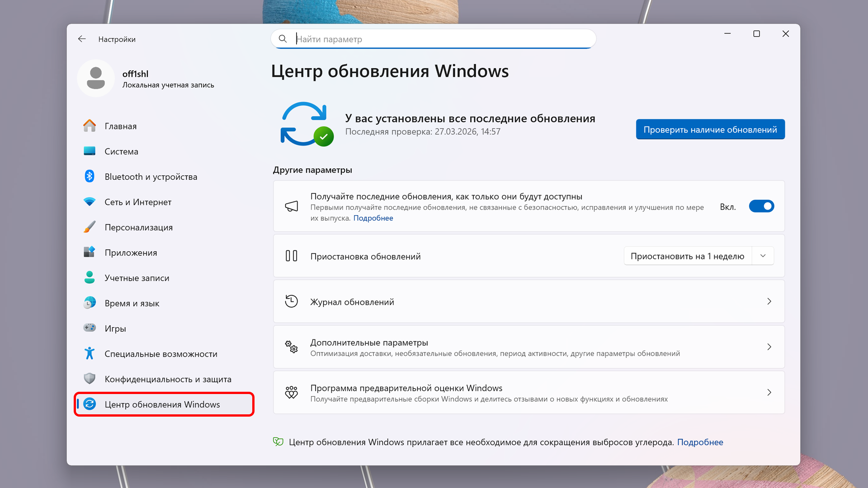Open Дополнительные параметры chevron

pyautogui.click(x=769, y=347)
